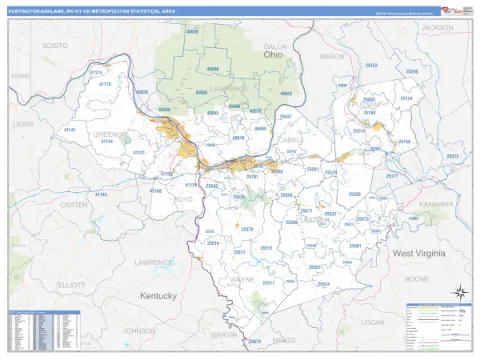This screenshot has width=480, height=360.
Task: Click the SCIOTO county label
Action: tap(55, 45)
